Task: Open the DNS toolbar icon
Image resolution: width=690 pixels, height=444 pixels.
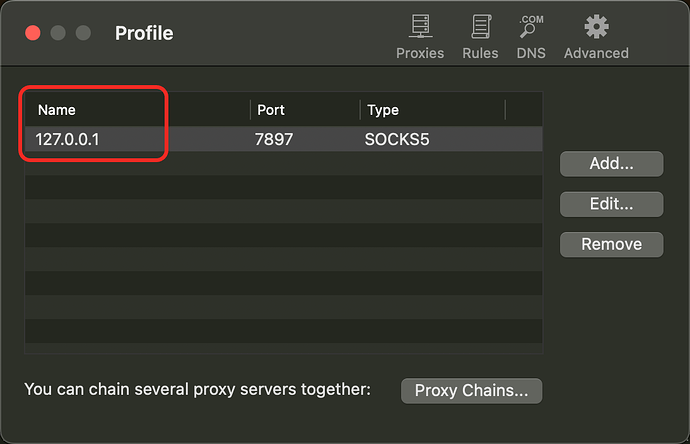Action: click(531, 37)
